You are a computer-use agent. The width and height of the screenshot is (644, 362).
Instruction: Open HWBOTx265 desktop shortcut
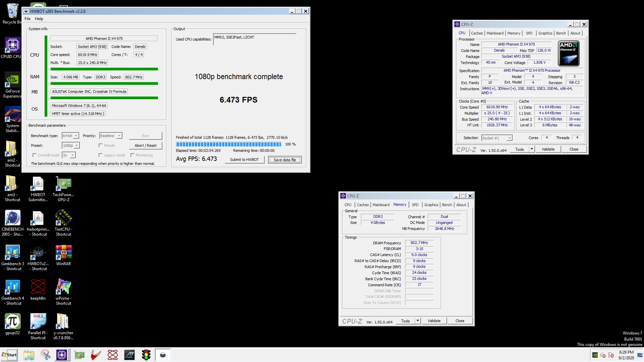[38, 257]
